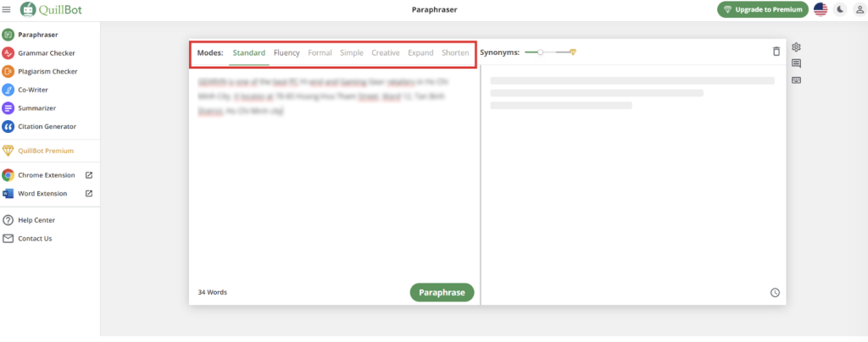Viewport: 868px width, 342px height.
Task: Open Summarizer from sidebar
Action: 36,108
